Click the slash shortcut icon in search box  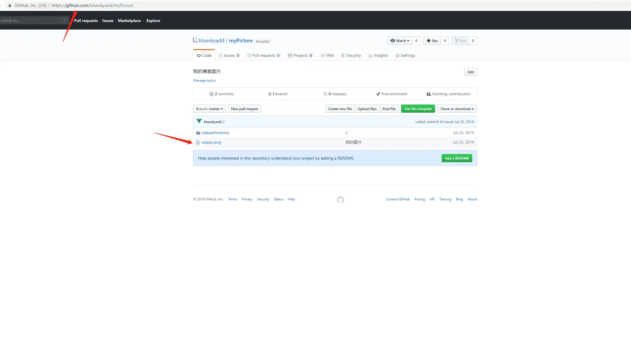click(x=64, y=20)
